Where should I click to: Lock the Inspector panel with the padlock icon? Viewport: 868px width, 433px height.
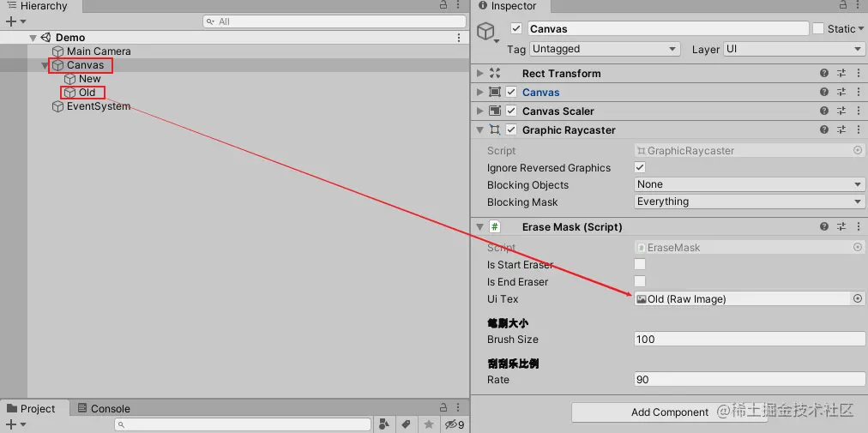[841, 5]
